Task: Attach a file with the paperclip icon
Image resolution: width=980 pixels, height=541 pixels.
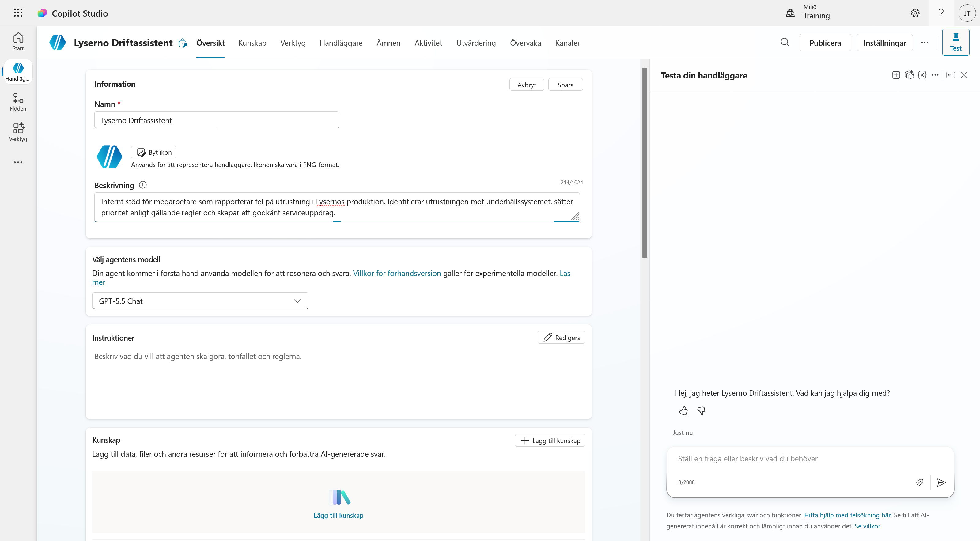Action: tap(920, 482)
